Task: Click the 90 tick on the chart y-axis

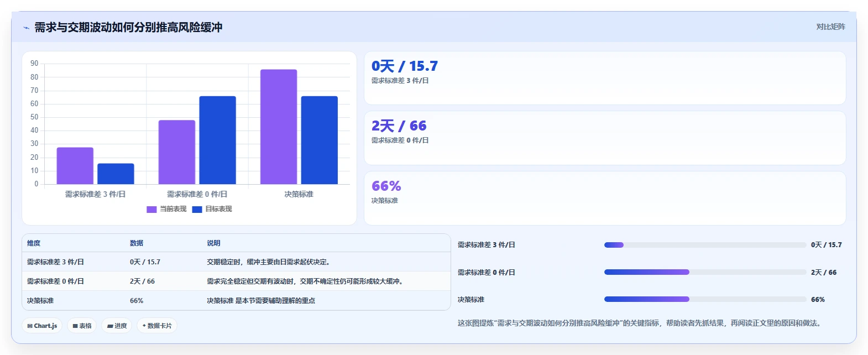Action: pyautogui.click(x=34, y=64)
